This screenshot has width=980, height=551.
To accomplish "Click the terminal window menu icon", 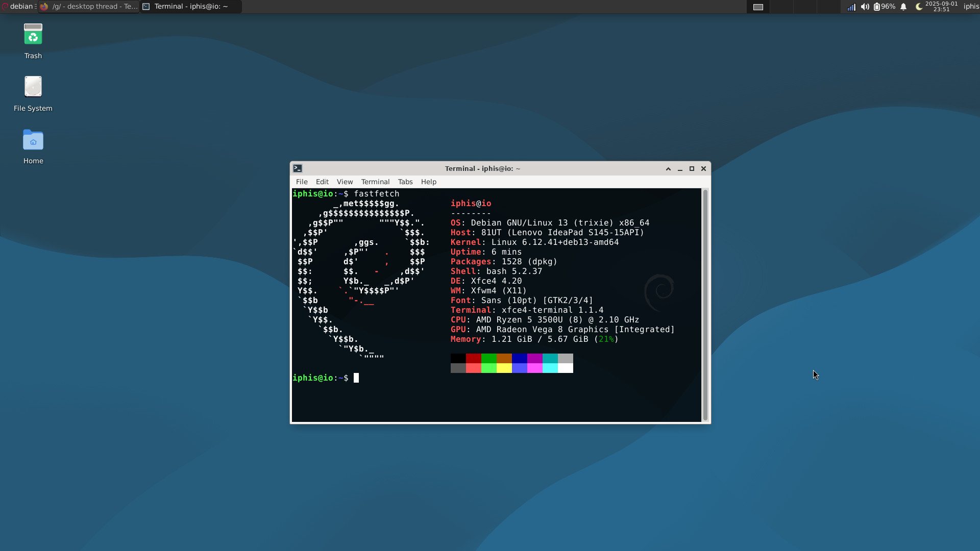I will coord(298,168).
